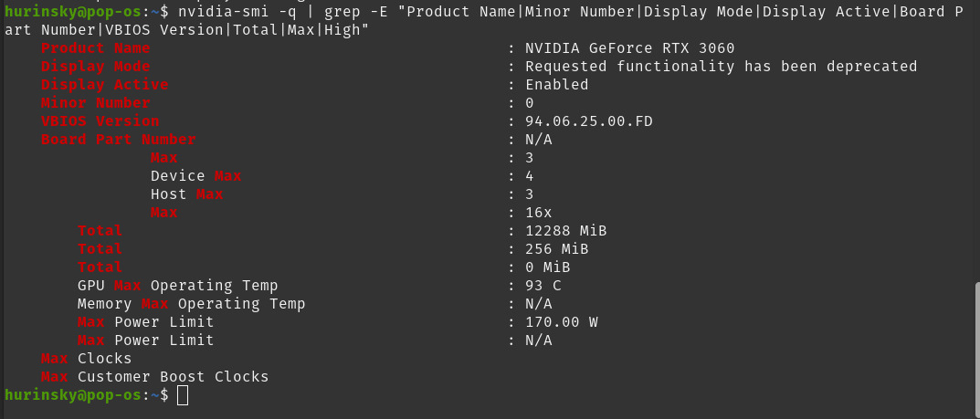Click the "GPU Max Operating Temp" label

[177, 286]
